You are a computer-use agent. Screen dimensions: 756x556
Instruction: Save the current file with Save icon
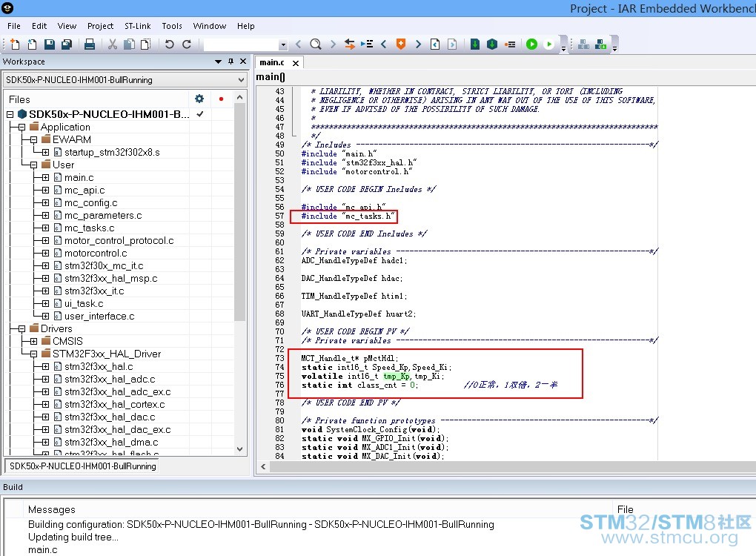[49, 44]
